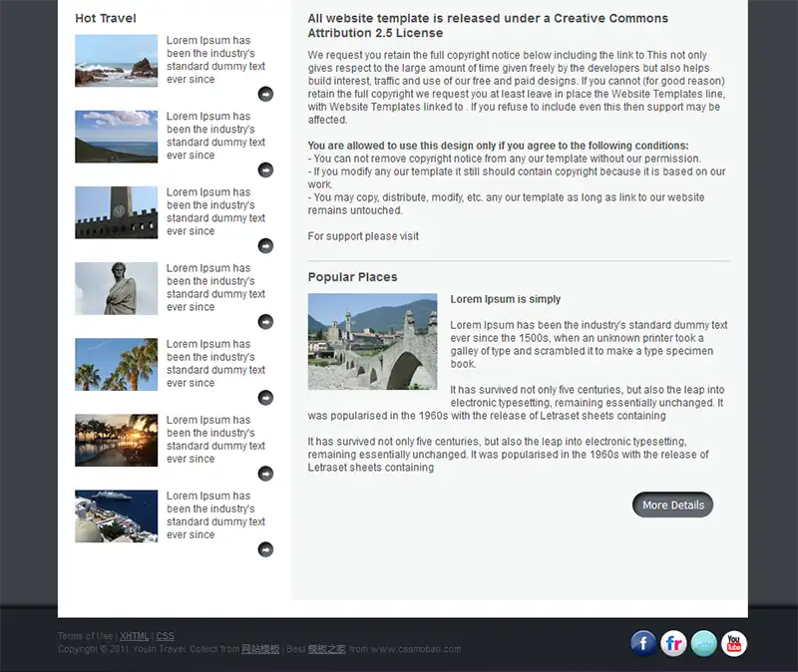
Task: Click the sunset resort thumbnail
Action: point(116,440)
